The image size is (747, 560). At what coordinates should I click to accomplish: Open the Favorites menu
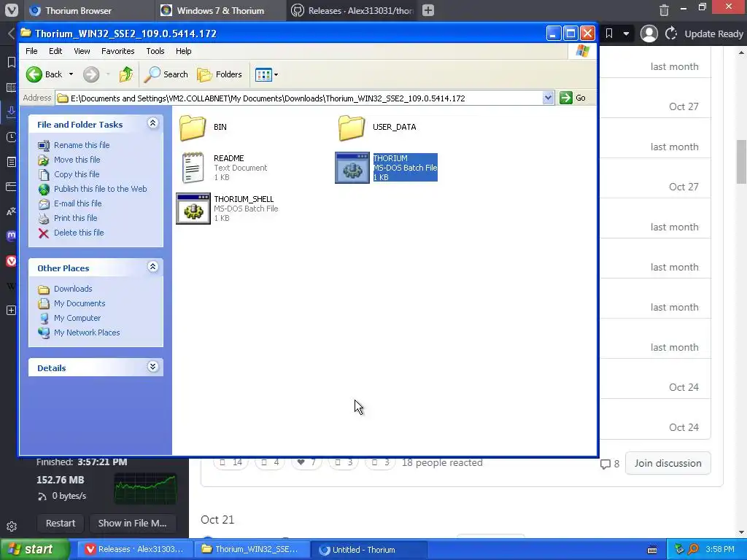117,51
